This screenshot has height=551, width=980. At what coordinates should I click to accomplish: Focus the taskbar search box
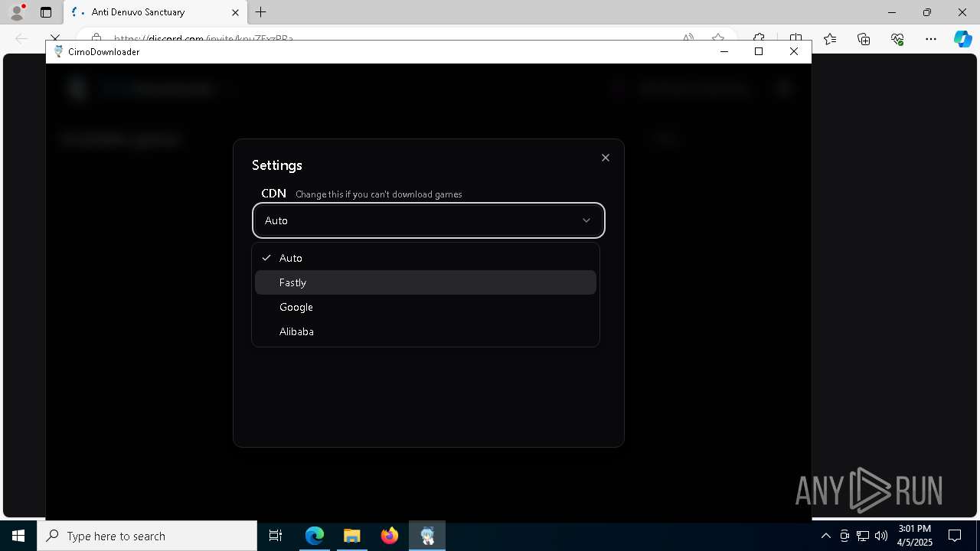click(147, 536)
